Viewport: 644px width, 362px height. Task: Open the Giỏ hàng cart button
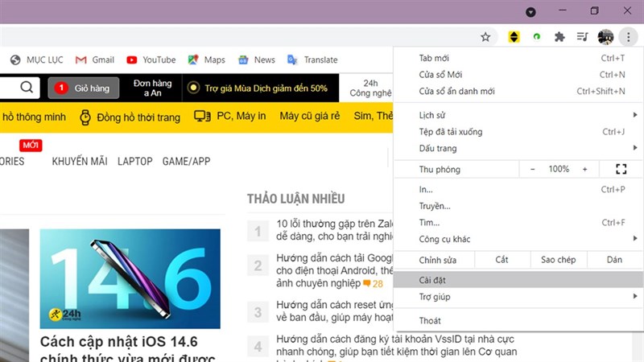[x=84, y=88]
